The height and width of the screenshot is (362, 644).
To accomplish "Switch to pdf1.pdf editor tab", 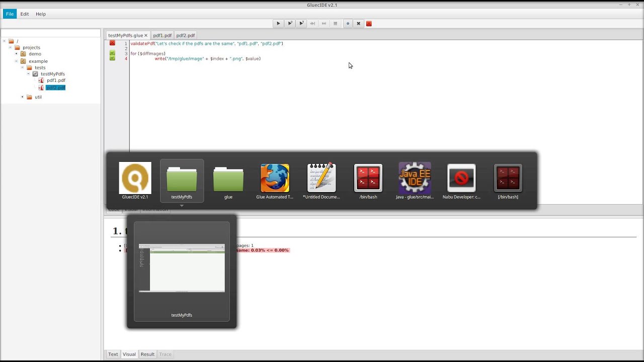I will 162,36.
